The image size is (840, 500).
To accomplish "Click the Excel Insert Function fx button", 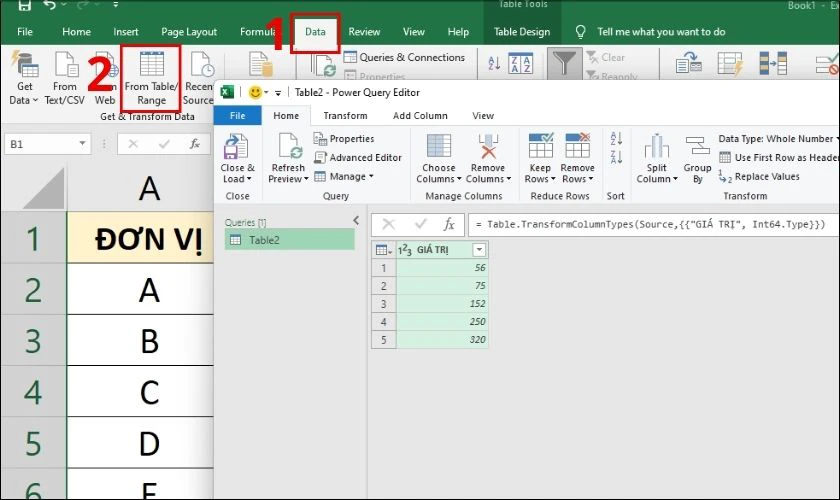I will tap(195, 144).
